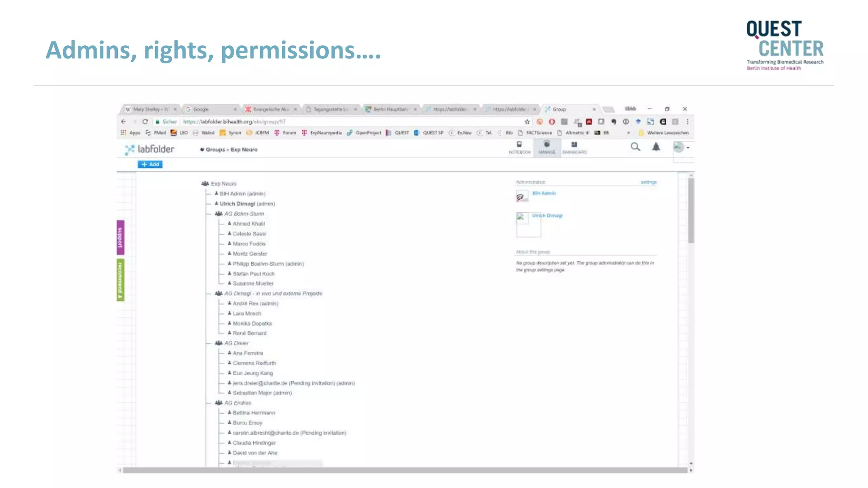
Task: Open the QUEST SP bookmark
Action: [x=429, y=133]
